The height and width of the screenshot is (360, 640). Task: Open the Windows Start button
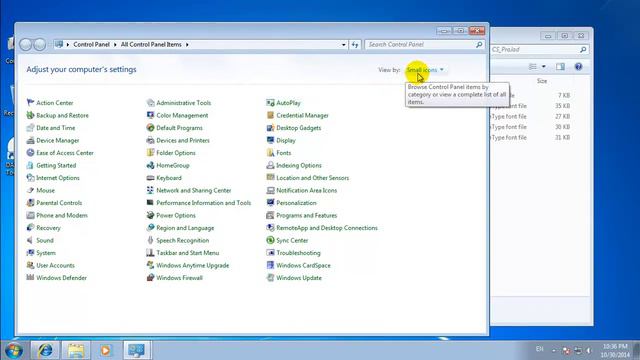point(14,350)
